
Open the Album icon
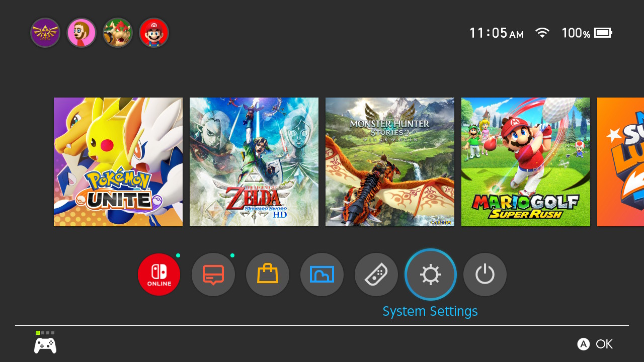322,275
